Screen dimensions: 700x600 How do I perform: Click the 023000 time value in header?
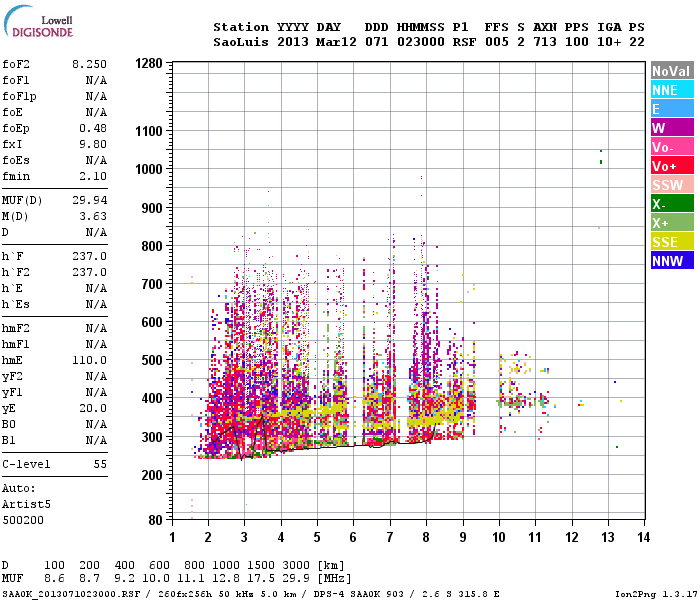(x=421, y=42)
